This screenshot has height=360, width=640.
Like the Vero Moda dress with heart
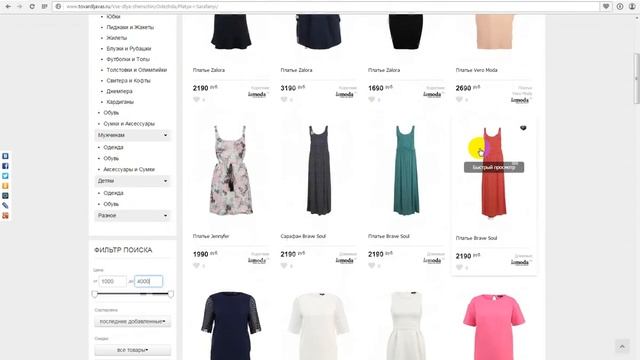tap(459, 100)
